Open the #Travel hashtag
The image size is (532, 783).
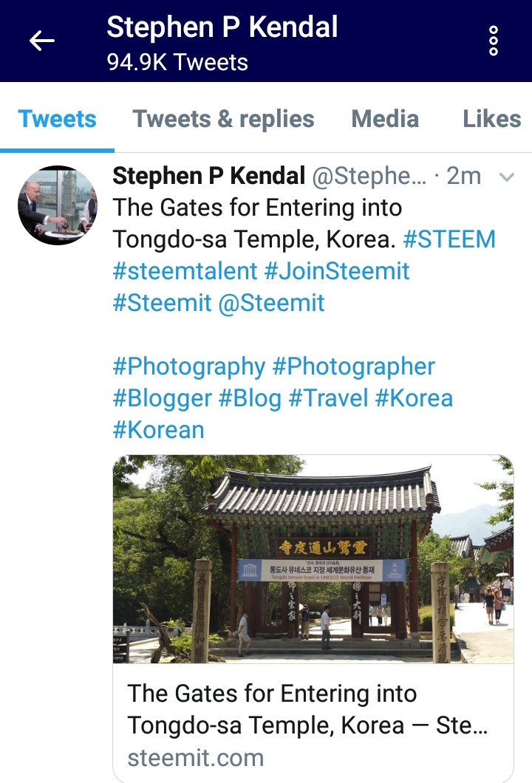tap(328, 398)
